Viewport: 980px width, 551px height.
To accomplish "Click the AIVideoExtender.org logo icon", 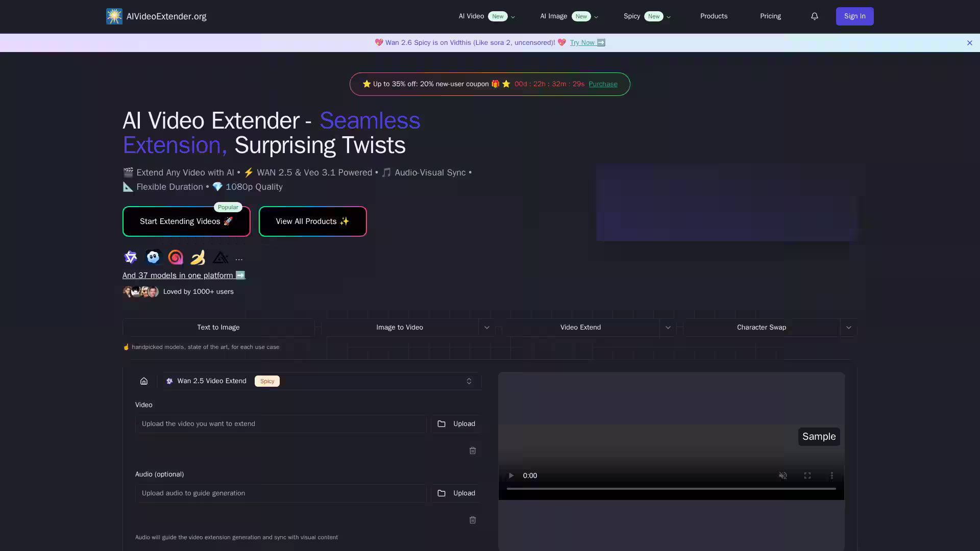I will pyautogui.click(x=114, y=16).
